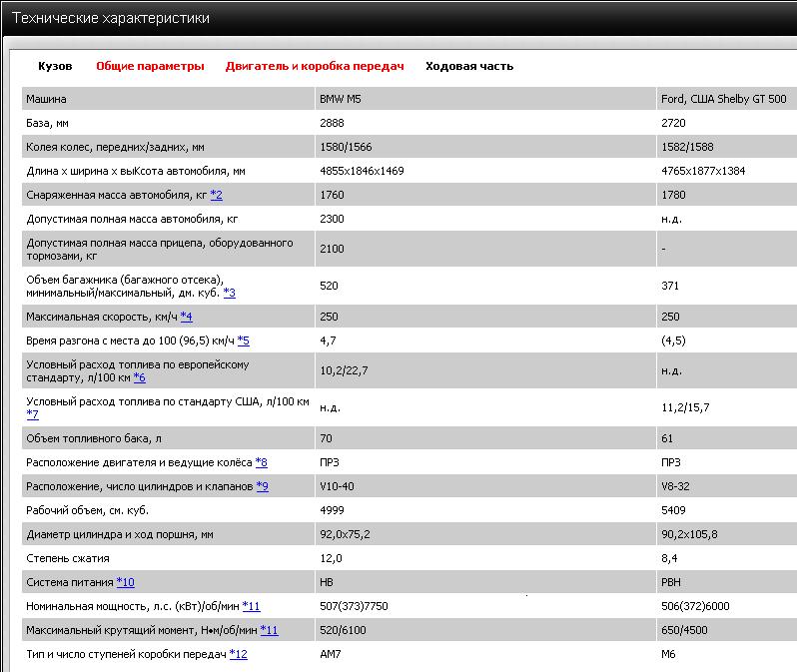Select track value 1582/1588

[687, 147]
